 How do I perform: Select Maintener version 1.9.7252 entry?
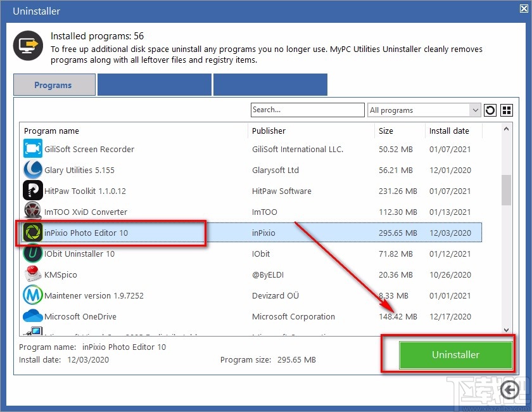pos(251,295)
